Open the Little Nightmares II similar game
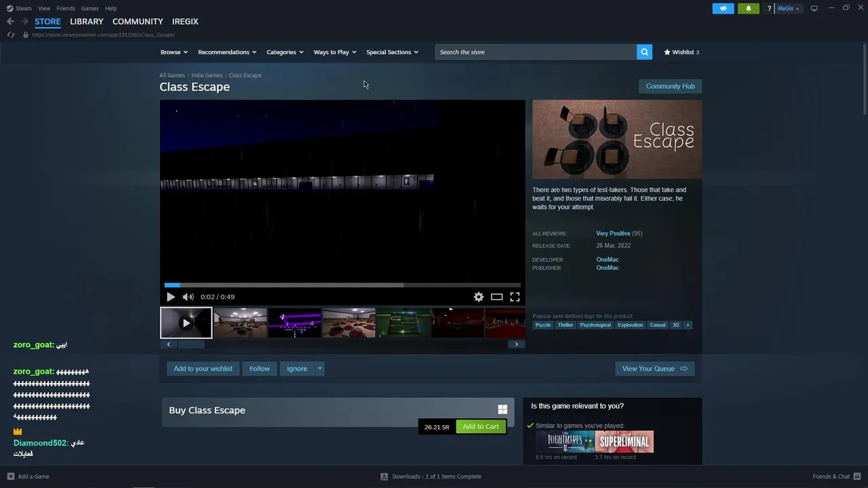868x488 pixels. [565, 442]
